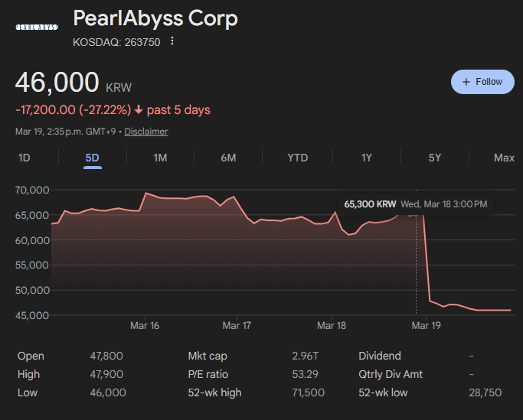Click the Mar 19 date label

(x=427, y=326)
